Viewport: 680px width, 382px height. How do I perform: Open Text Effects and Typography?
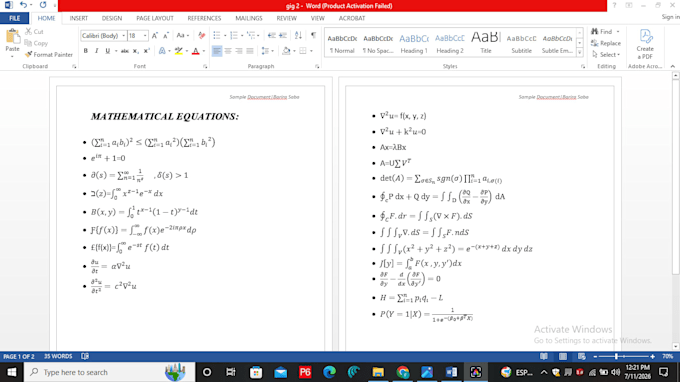click(162, 51)
